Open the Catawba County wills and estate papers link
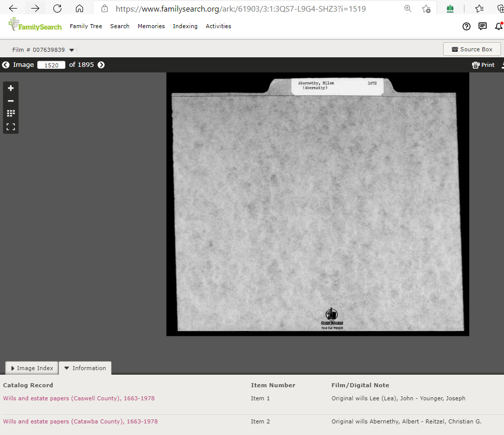 coord(80,421)
